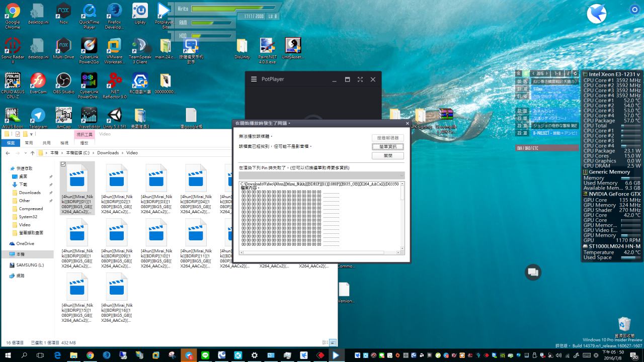Launch TeamSpeak 3 Client shortcut
Viewport: 644px width, 362px height.
coord(140,46)
